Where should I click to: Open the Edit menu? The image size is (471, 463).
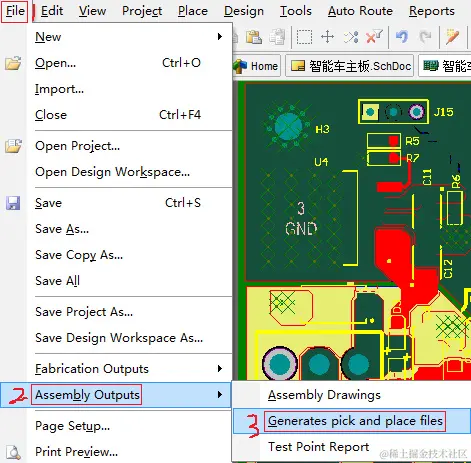click(x=52, y=11)
